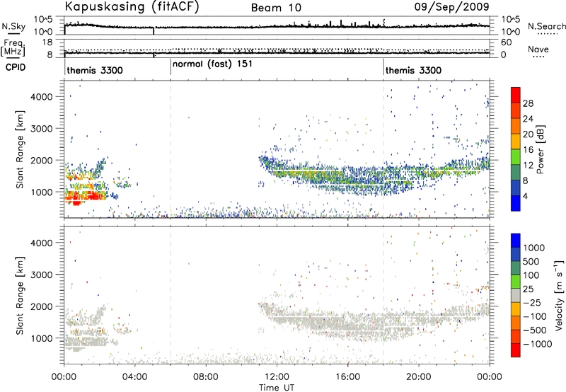Click the red swatch of the power colorbar
The width and height of the screenshot is (566, 392).
tap(516, 96)
